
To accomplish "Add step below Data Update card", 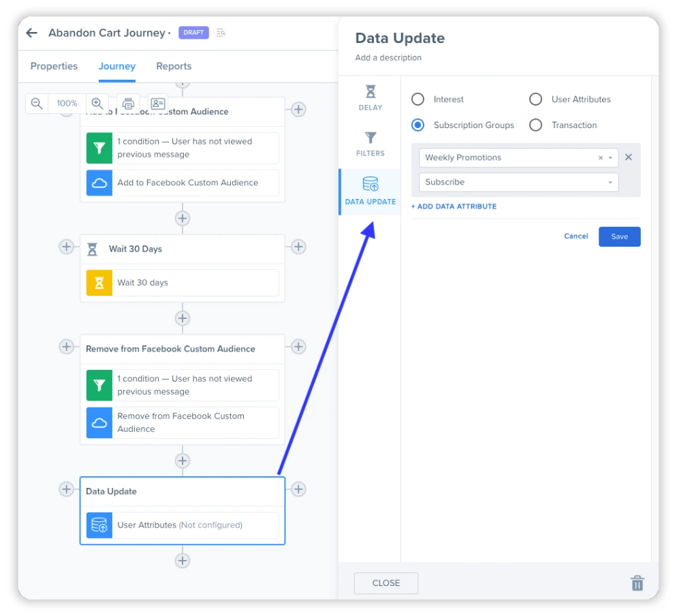I will pos(183,561).
